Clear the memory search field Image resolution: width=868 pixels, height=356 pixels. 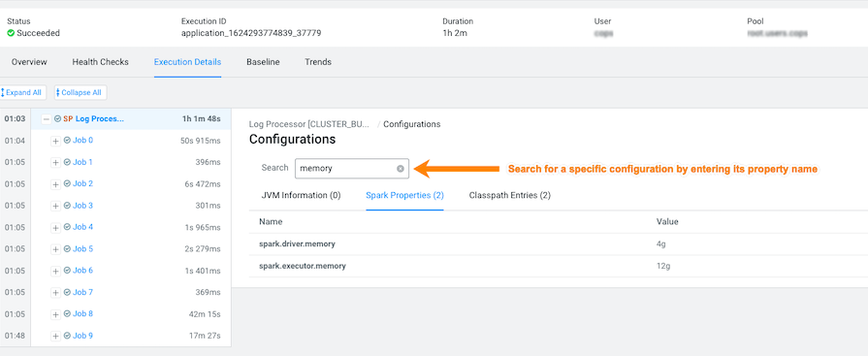[401, 169]
